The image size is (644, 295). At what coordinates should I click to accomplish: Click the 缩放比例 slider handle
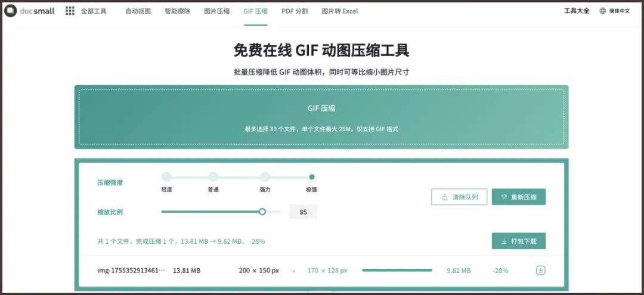click(x=262, y=212)
